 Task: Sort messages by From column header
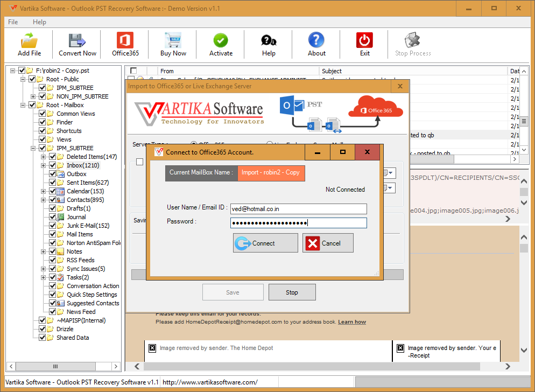point(238,71)
